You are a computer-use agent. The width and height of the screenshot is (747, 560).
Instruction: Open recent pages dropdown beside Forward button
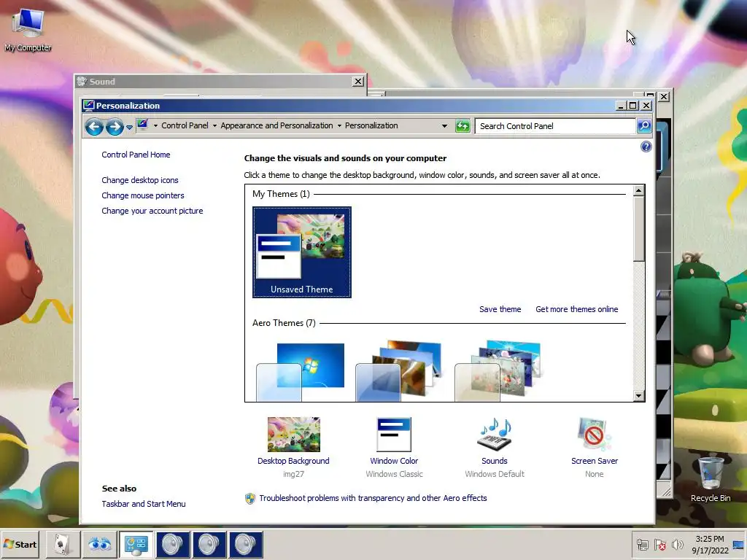[129, 127]
